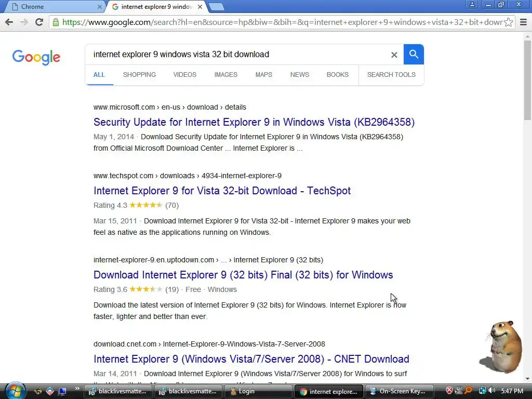
Task: Open 'Security Update for Internet Explorer 9' result
Action: [x=254, y=122]
